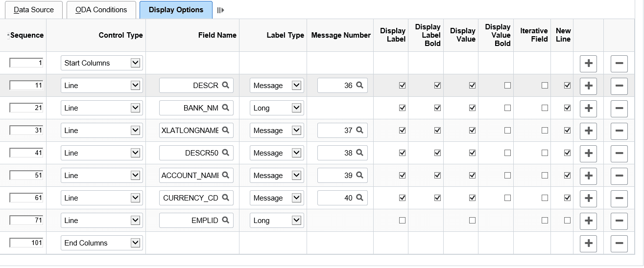This screenshot has height=268, width=644.
Task: Look up message number 37
Action: [x=359, y=130]
